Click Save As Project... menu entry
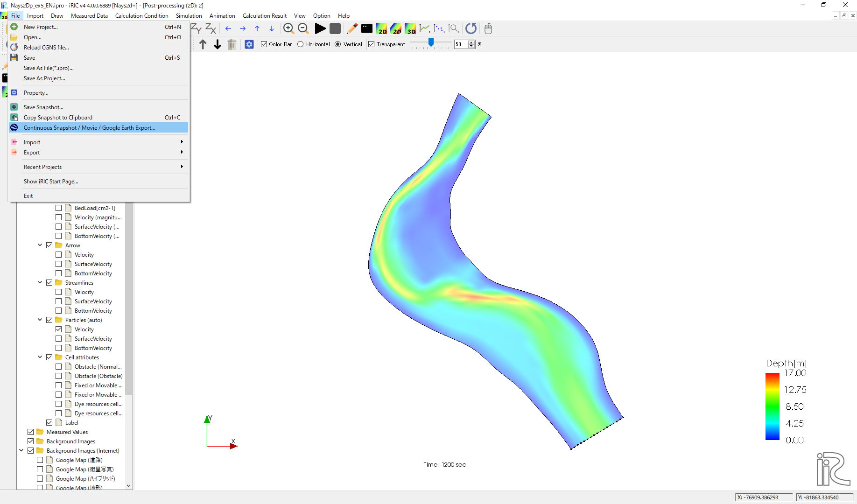The height and width of the screenshot is (504, 857). 98,78
